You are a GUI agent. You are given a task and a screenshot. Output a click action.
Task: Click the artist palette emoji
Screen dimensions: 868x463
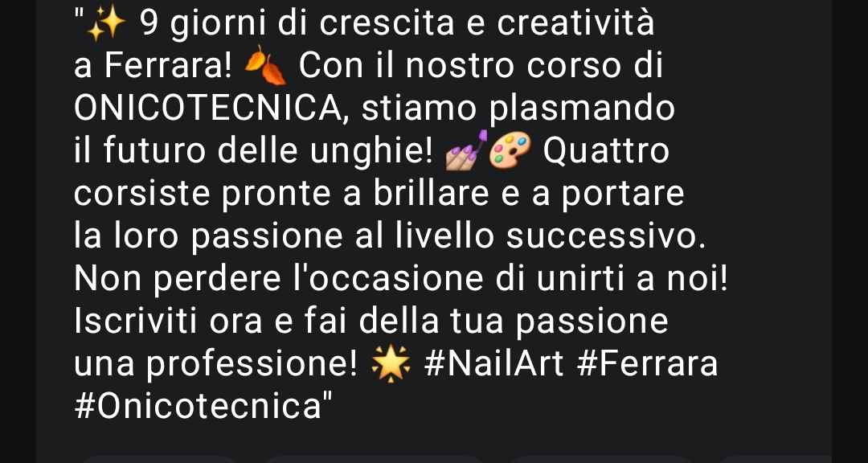[510, 150]
